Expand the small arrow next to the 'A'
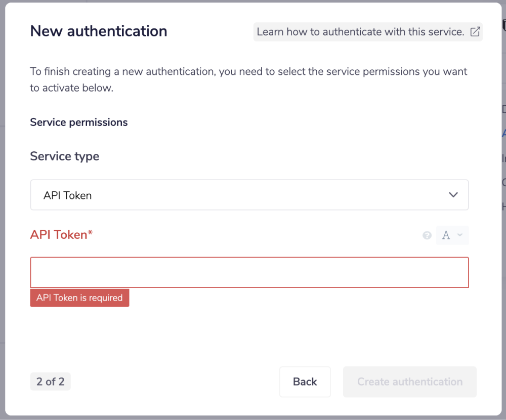Viewport: 506px width, 420px height. pos(459,235)
